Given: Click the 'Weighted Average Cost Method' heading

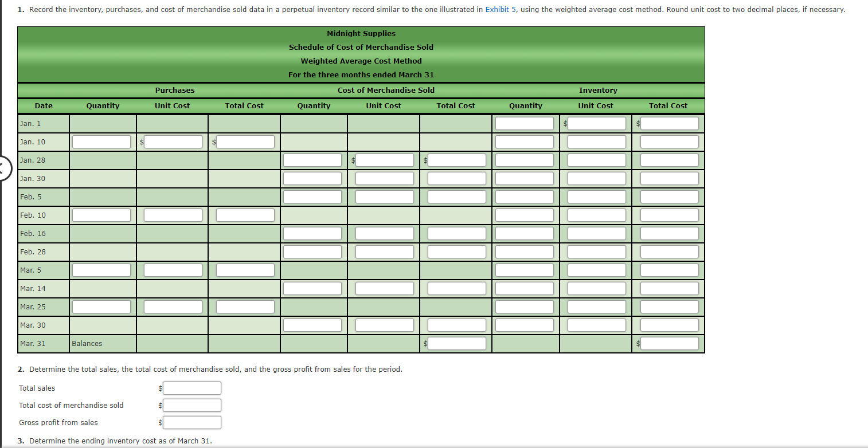Looking at the screenshot, I should point(361,61).
